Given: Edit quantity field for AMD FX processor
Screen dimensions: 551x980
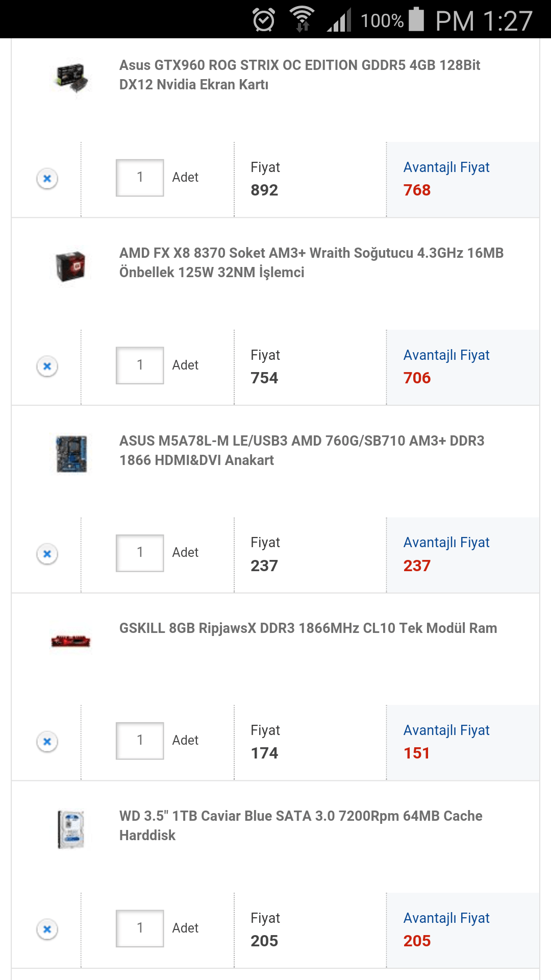Looking at the screenshot, I should pos(140,365).
